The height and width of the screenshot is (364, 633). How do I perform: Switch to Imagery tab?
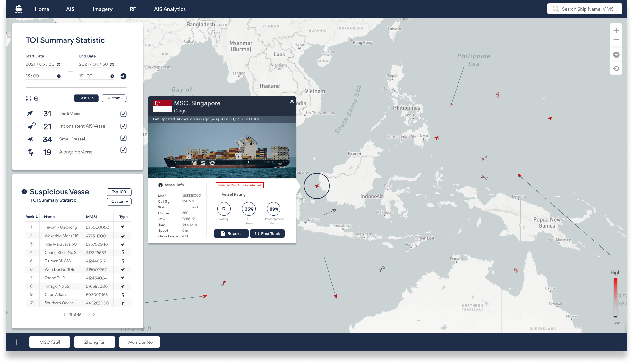tap(103, 9)
